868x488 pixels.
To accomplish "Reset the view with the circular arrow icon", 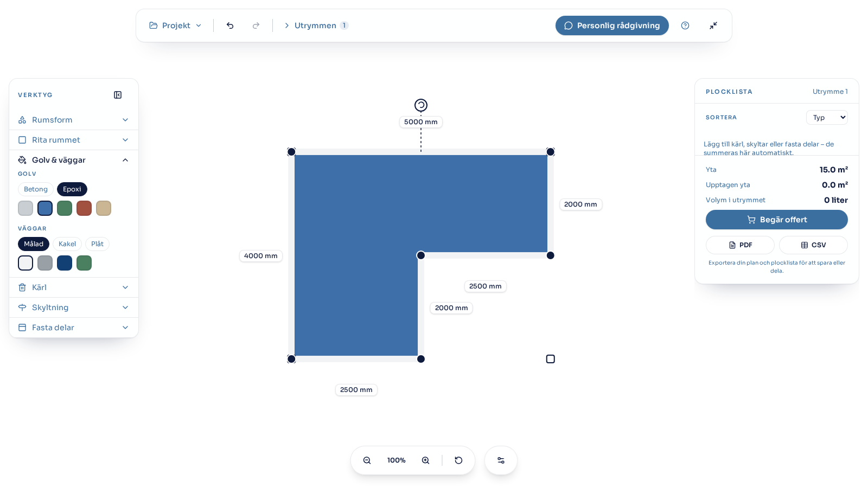I will [x=458, y=460].
